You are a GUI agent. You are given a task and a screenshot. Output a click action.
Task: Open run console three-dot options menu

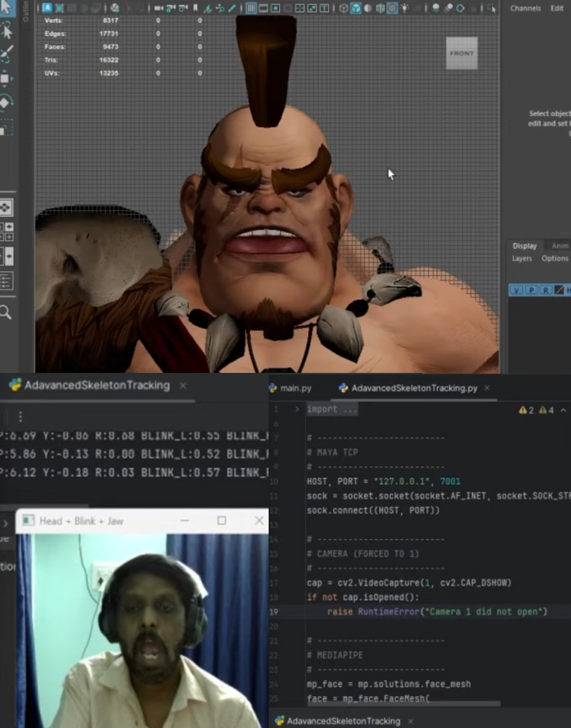coord(20,416)
